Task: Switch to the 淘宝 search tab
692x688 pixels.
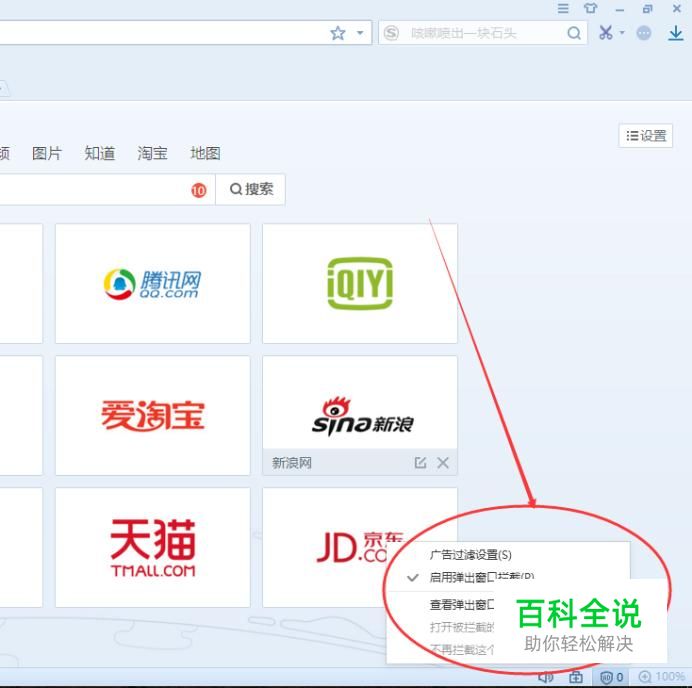Action: point(152,153)
